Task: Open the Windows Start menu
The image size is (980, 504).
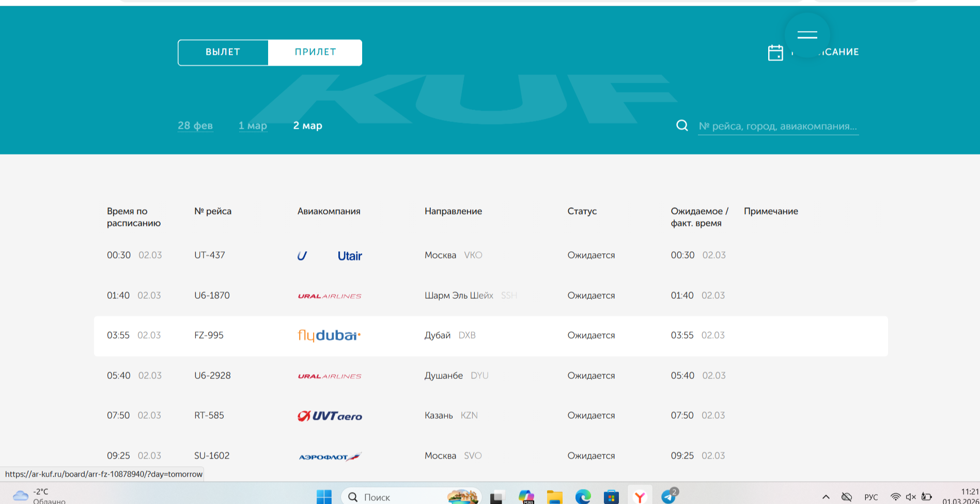Action: pos(324,497)
